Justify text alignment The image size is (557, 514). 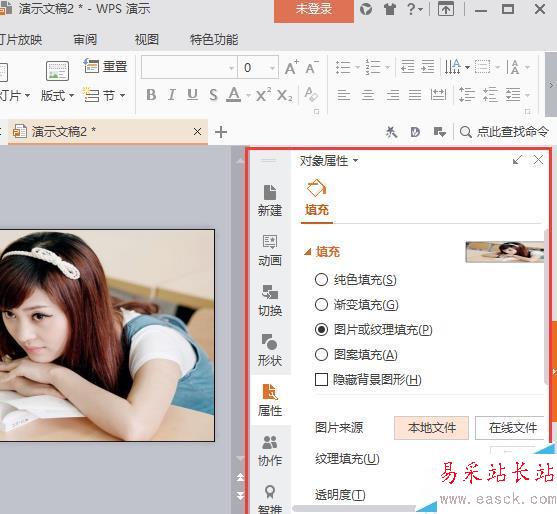point(415,95)
